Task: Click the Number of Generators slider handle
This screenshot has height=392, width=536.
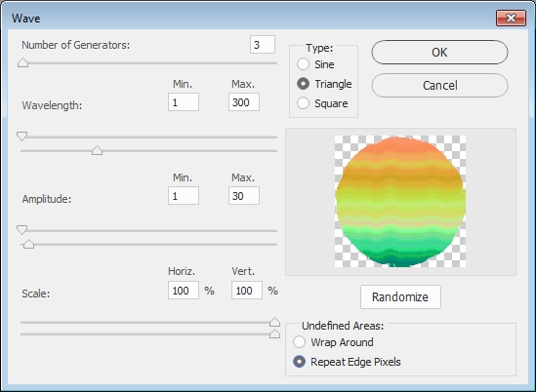Action: pos(22,62)
